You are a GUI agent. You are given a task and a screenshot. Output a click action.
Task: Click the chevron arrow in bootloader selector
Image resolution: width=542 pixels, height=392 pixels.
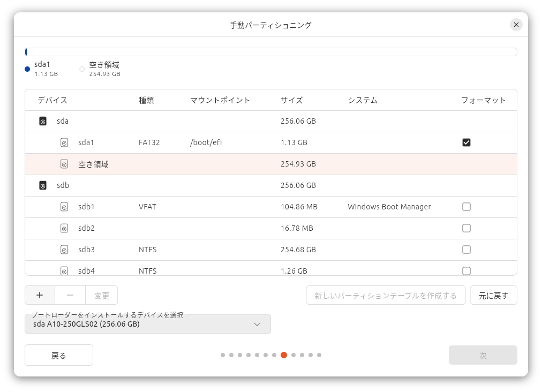(257, 325)
